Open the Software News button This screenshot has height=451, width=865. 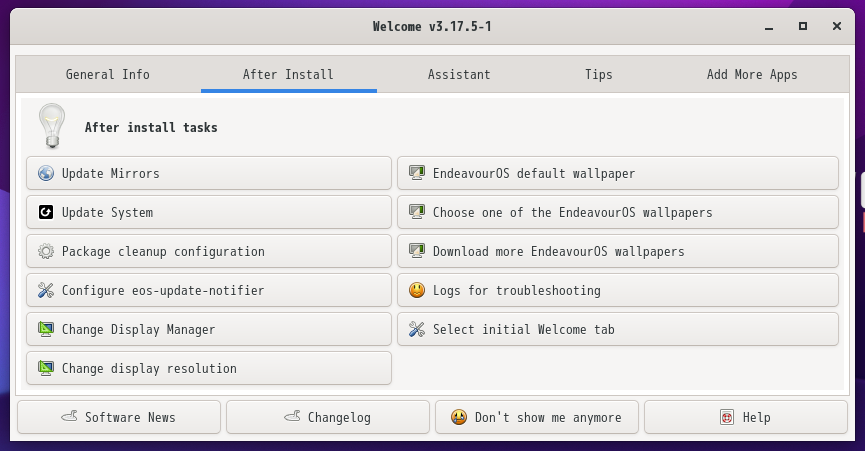[x=119, y=417]
